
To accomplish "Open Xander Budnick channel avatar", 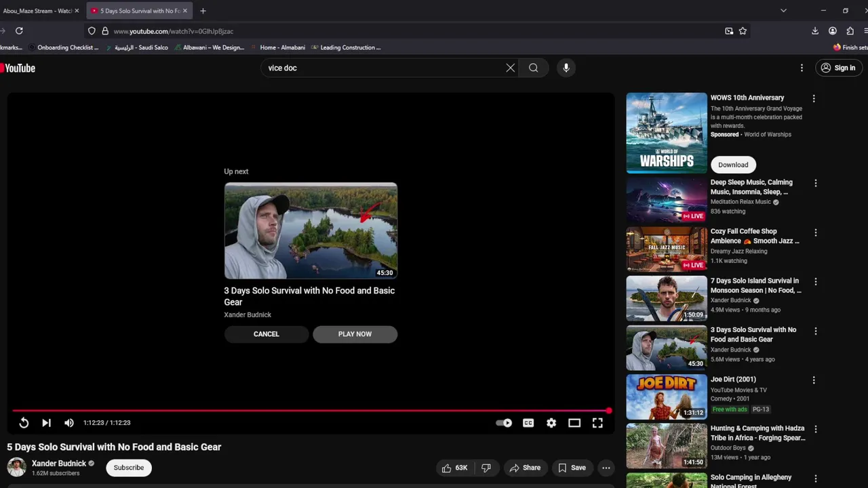I will (x=16, y=467).
